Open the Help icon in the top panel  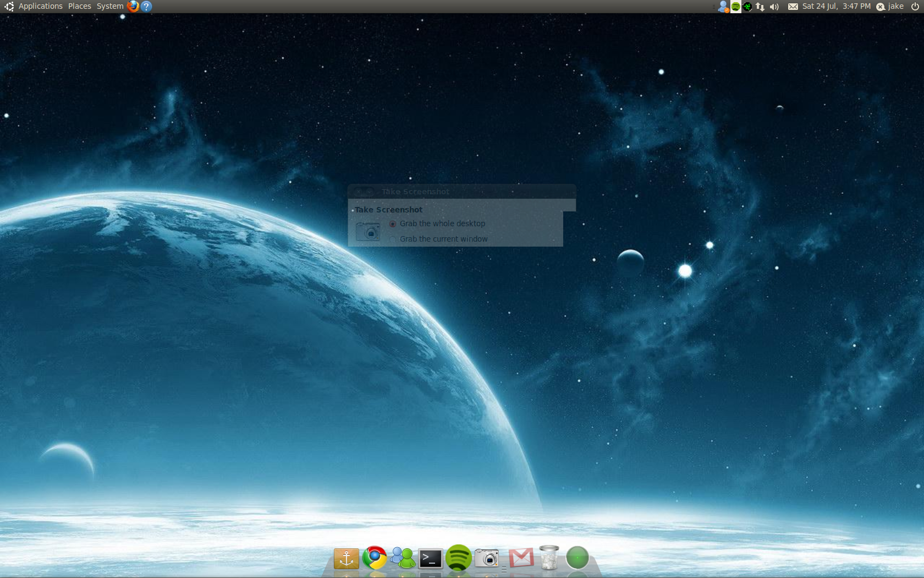(146, 6)
